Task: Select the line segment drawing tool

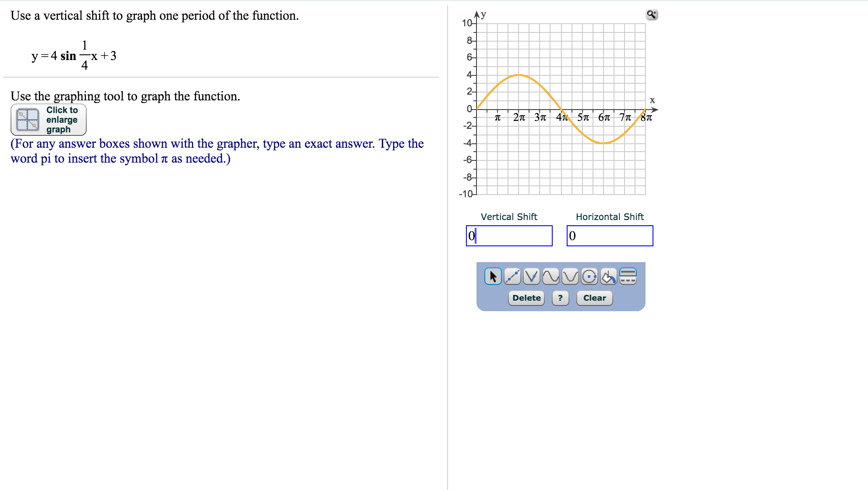Action: (x=512, y=277)
